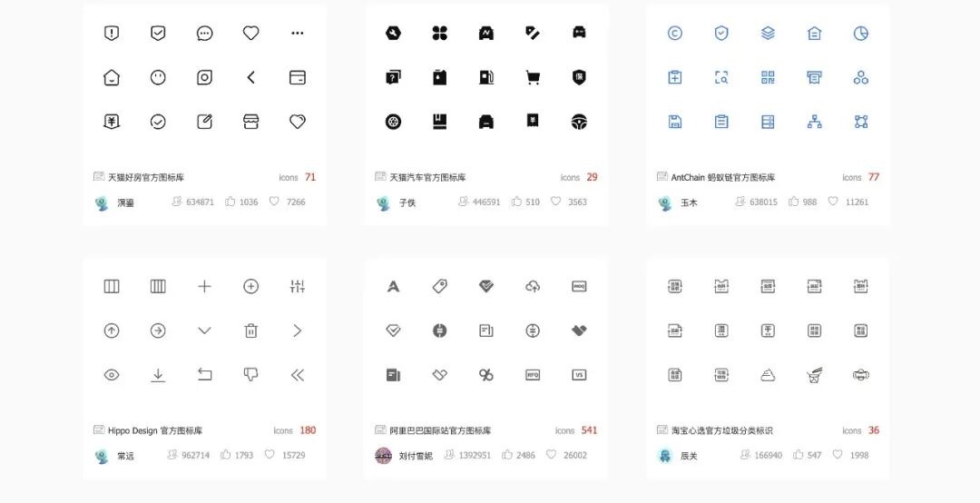
Task: Click the view count 166940
Action: [769, 456]
